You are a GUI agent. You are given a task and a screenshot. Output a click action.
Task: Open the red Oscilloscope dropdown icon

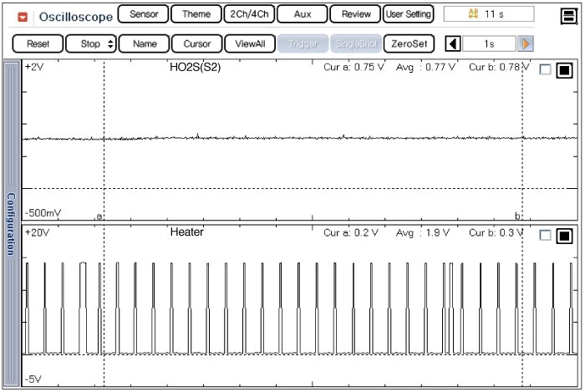[23, 17]
